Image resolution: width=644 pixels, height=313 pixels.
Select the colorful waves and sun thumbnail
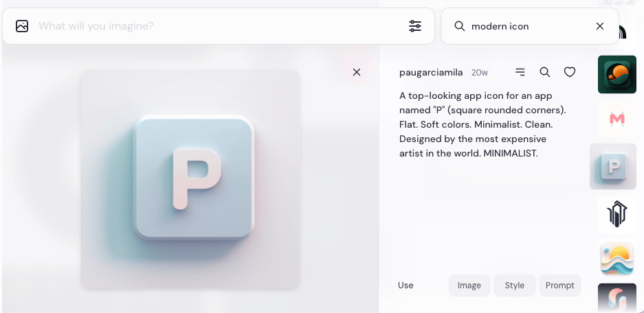coord(617,258)
